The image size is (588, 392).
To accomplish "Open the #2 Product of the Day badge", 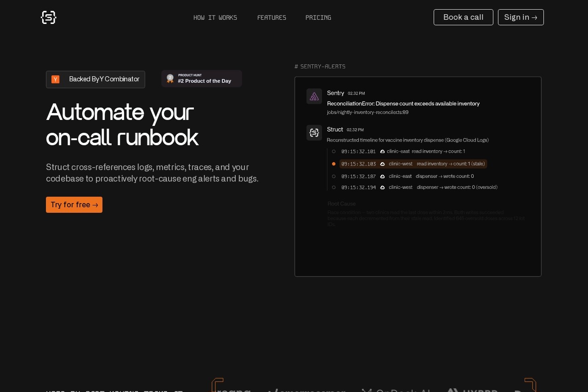I will point(202,79).
